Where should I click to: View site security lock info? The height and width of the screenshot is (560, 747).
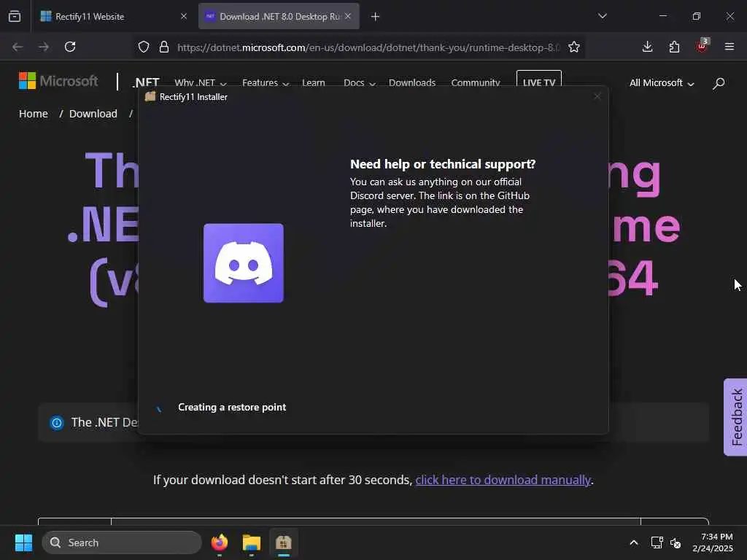point(164,47)
